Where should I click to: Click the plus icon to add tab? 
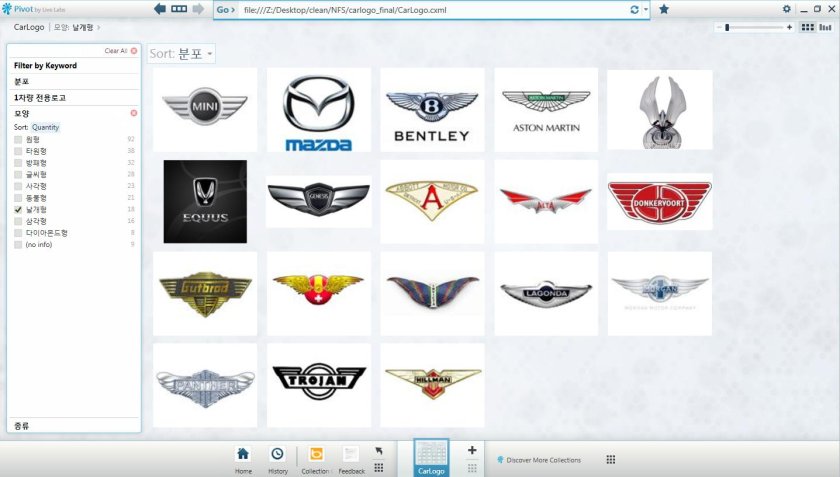click(x=472, y=450)
